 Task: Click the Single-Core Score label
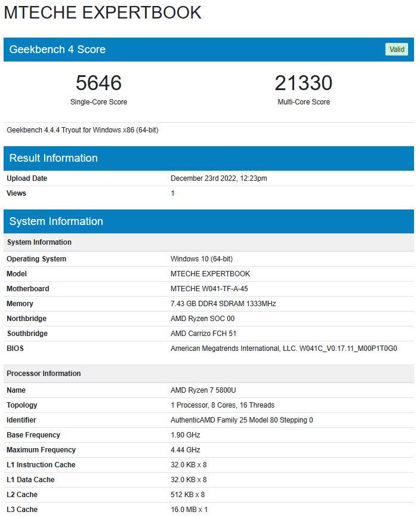pyautogui.click(x=98, y=101)
